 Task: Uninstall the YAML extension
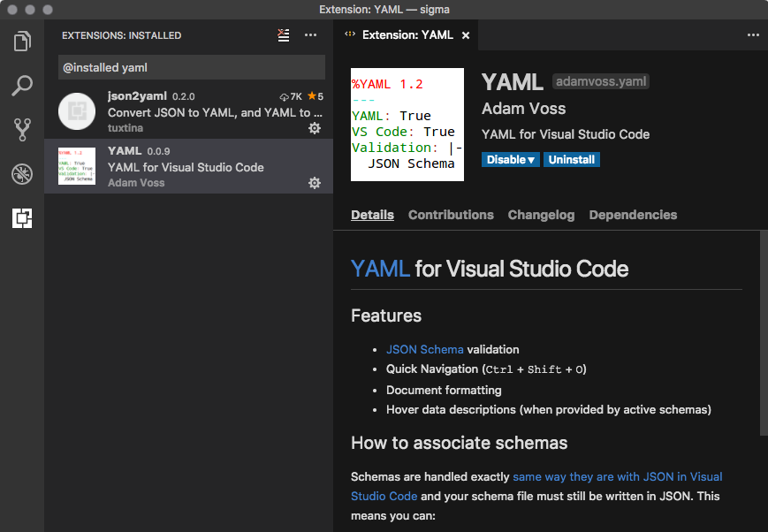[x=571, y=160]
